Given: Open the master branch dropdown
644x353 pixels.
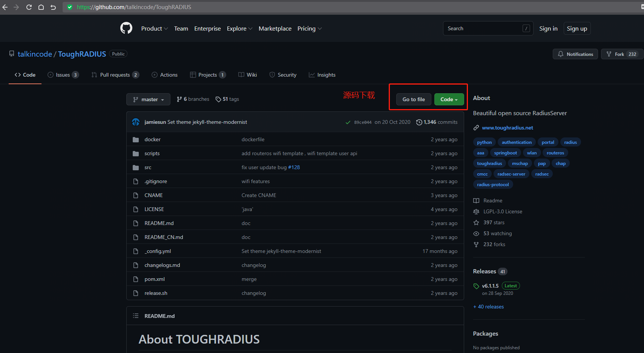Looking at the screenshot, I should [x=148, y=99].
